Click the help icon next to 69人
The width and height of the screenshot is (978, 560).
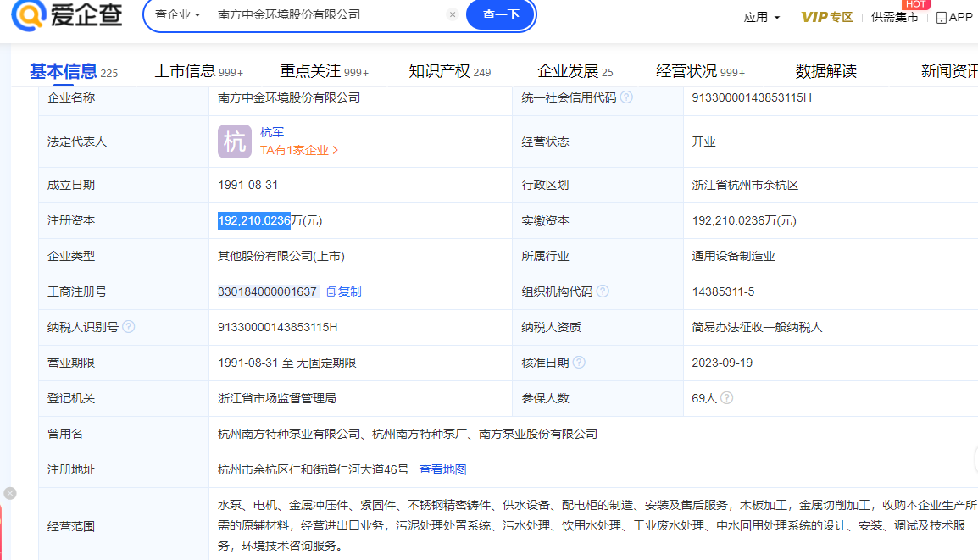[726, 398]
